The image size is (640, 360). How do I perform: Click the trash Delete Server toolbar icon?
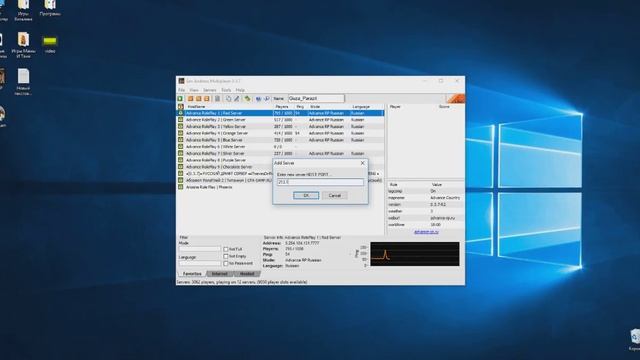pyautogui.click(x=217, y=98)
